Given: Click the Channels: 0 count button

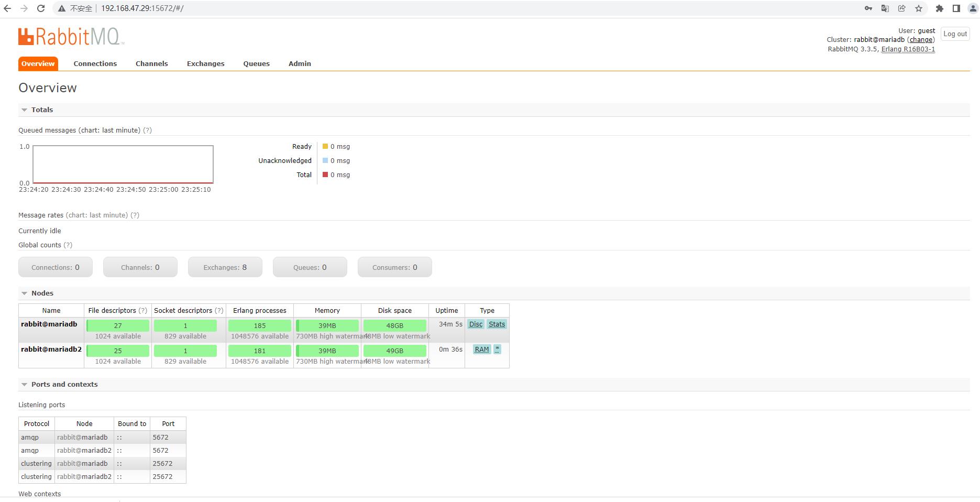Looking at the screenshot, I should coord(140,267).
